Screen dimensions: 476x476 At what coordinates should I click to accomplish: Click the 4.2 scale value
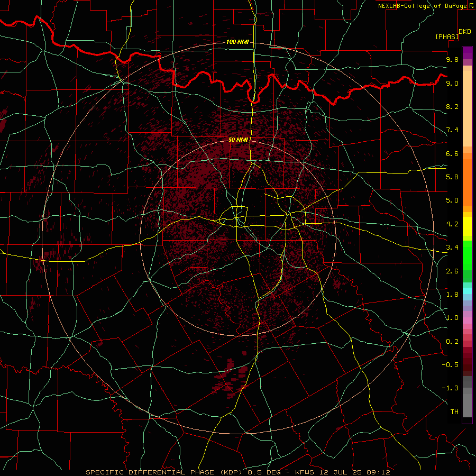coord(452,224)
